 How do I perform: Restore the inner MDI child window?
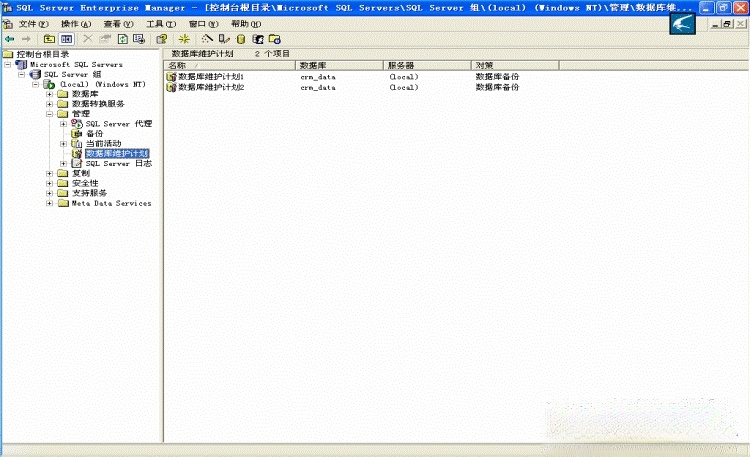pos(727,23)
